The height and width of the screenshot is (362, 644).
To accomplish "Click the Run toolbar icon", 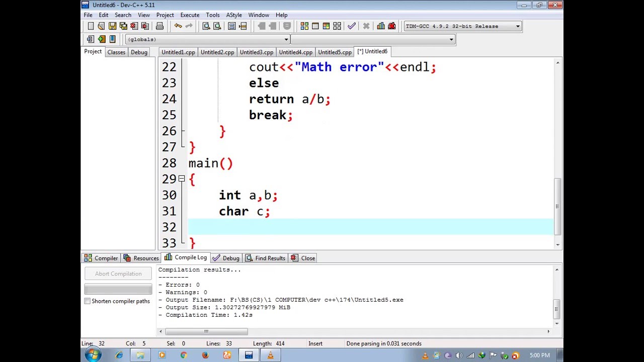I will tap(315, 26).
